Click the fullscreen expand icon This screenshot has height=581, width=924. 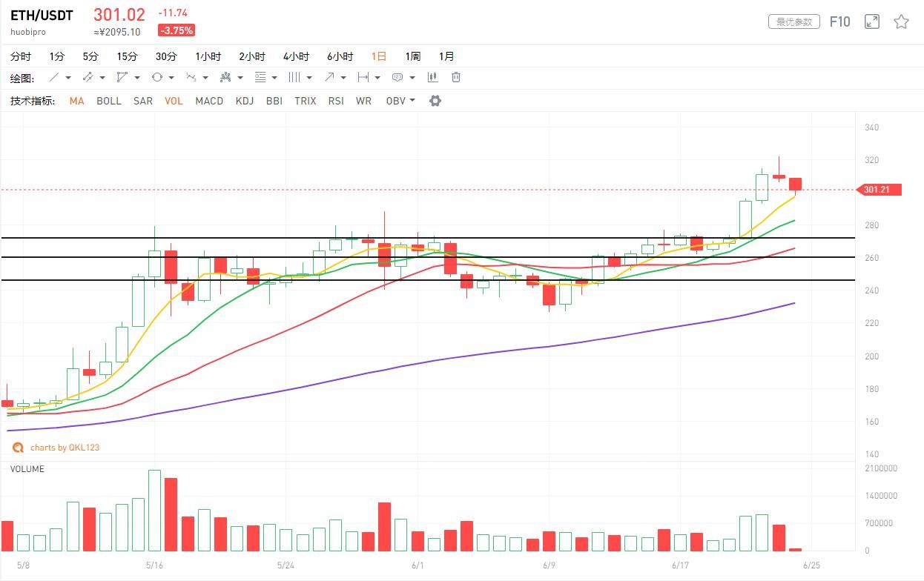tap(872, 21)
